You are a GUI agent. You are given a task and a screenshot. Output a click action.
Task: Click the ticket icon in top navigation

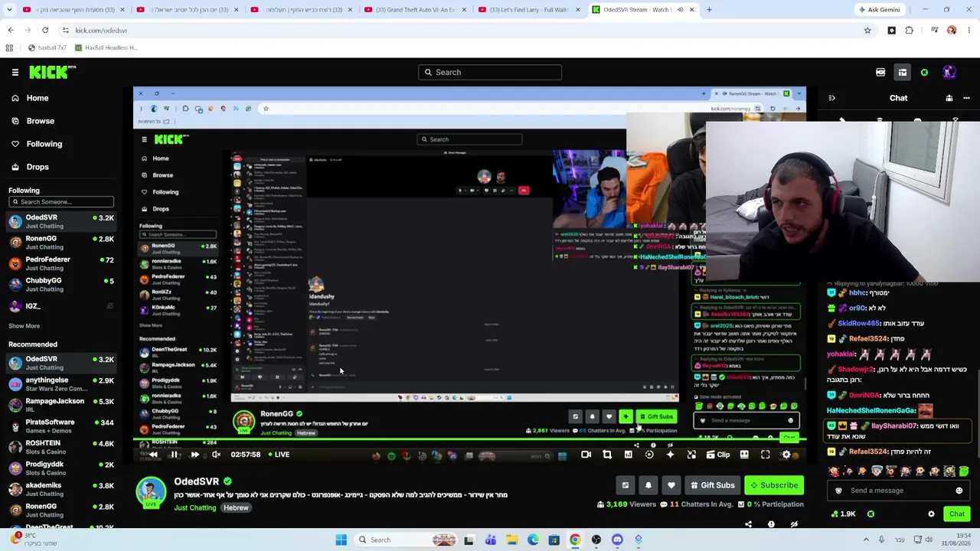880,72
